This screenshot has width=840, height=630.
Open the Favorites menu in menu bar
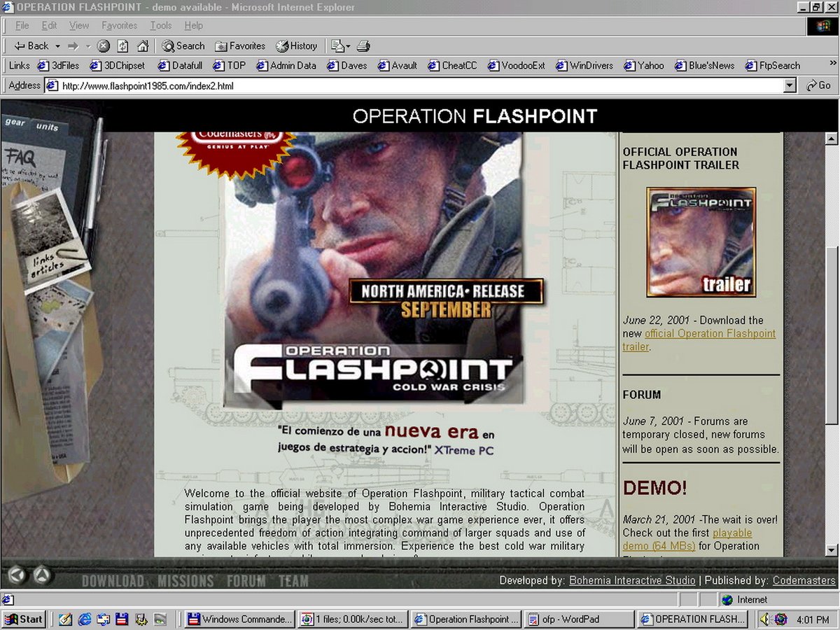click(119, 26)
